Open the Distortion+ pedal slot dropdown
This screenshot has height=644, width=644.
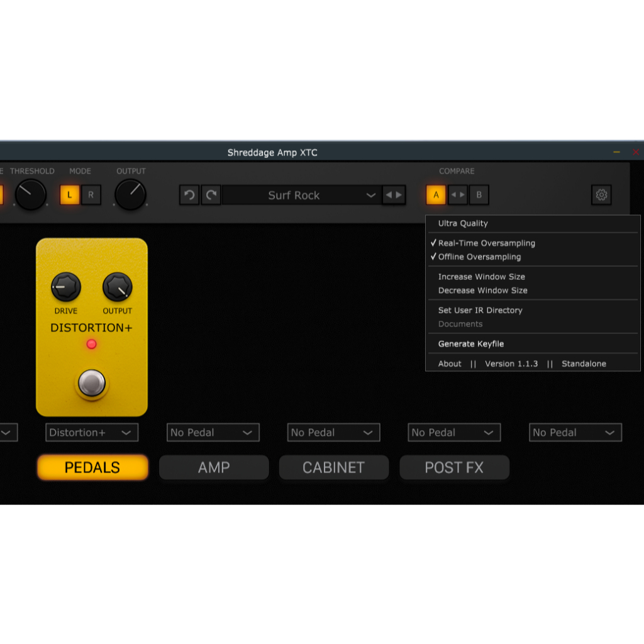(91, 432)
